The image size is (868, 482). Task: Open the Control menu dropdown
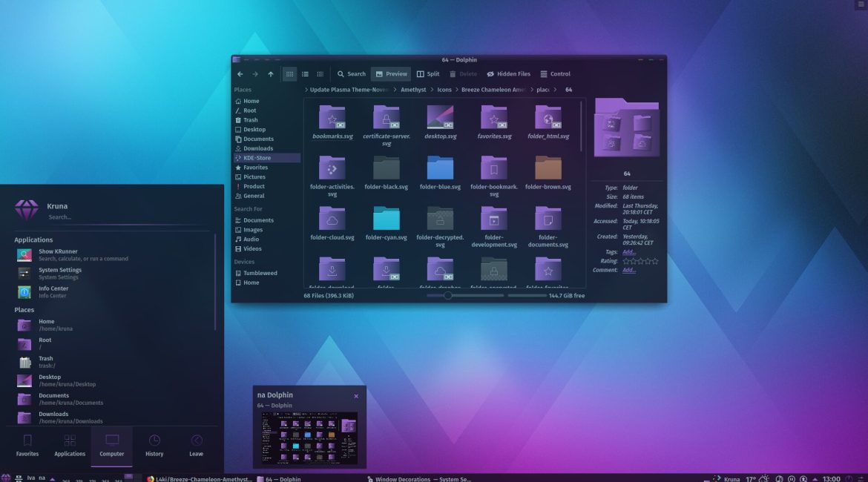tap(555, 74)
